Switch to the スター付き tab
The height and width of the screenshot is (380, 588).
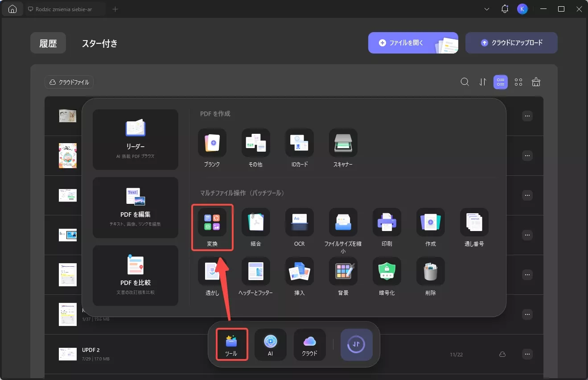point(100,43)
